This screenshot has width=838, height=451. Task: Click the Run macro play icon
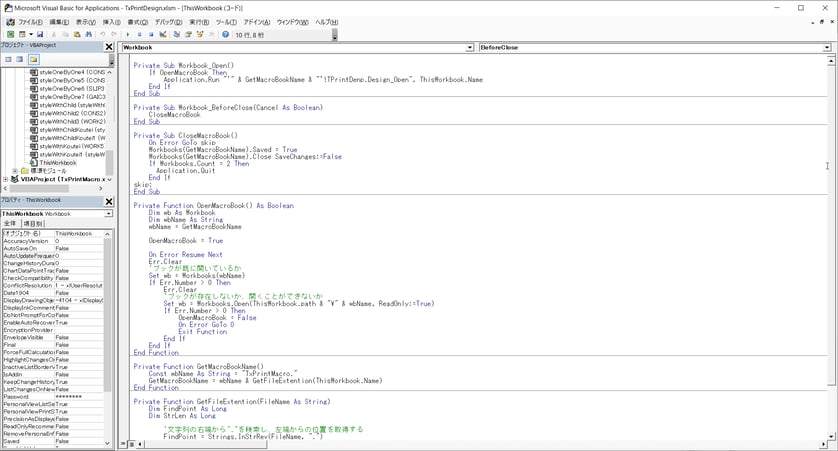click(x=127, y=34)
